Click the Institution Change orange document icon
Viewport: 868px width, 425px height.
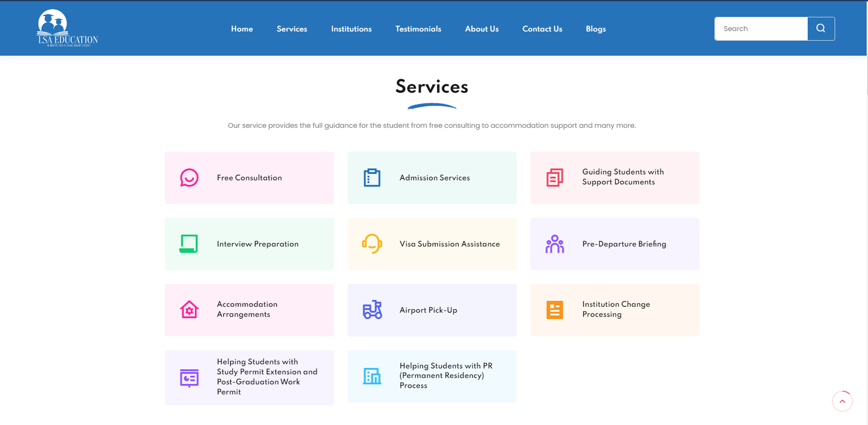point(554,310)
